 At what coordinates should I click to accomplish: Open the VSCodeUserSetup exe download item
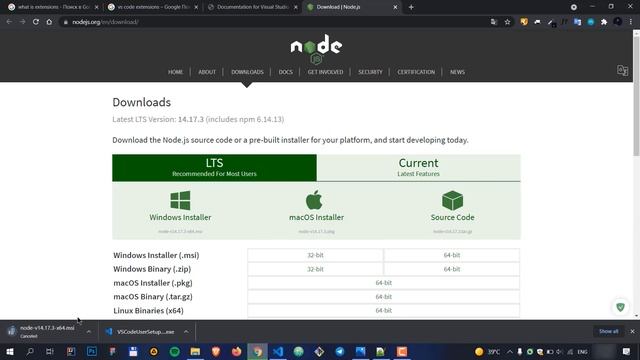coord(141,332)
